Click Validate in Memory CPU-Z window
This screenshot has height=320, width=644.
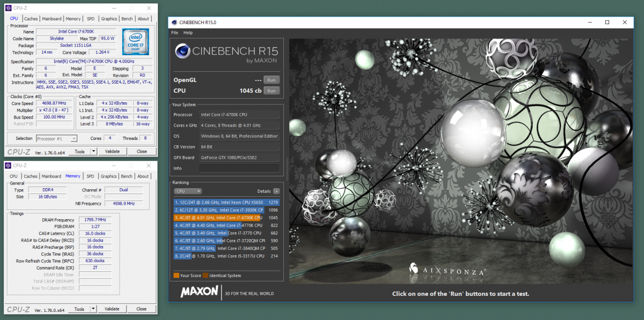point(112,309)
